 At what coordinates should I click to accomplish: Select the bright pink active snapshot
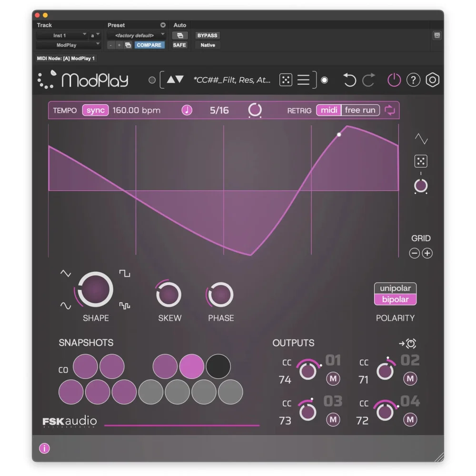pyautogui.click(x=191, y=367)
